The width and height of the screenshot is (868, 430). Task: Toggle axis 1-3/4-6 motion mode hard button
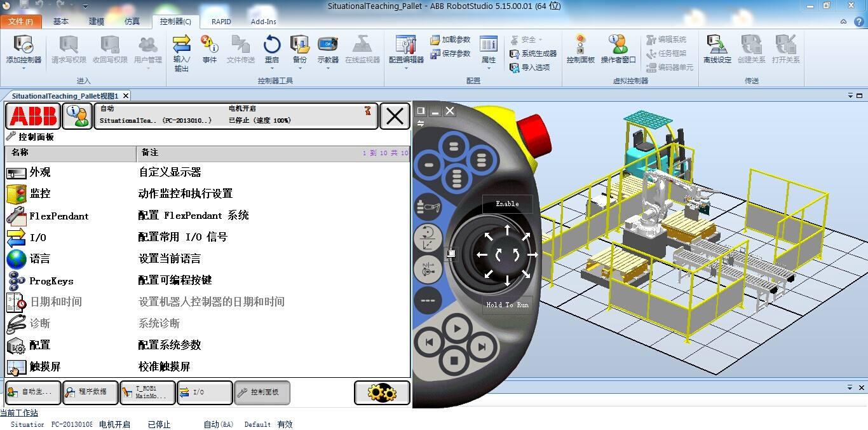[x=428, y=268]
